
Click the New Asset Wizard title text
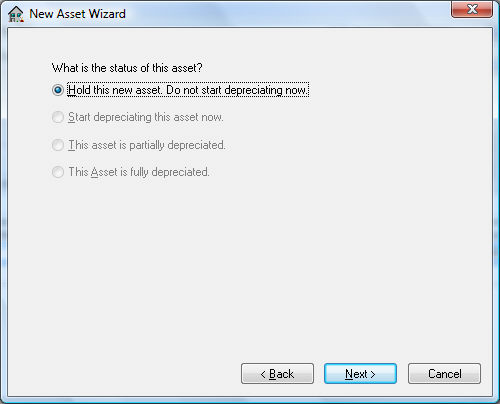(78, 14)
